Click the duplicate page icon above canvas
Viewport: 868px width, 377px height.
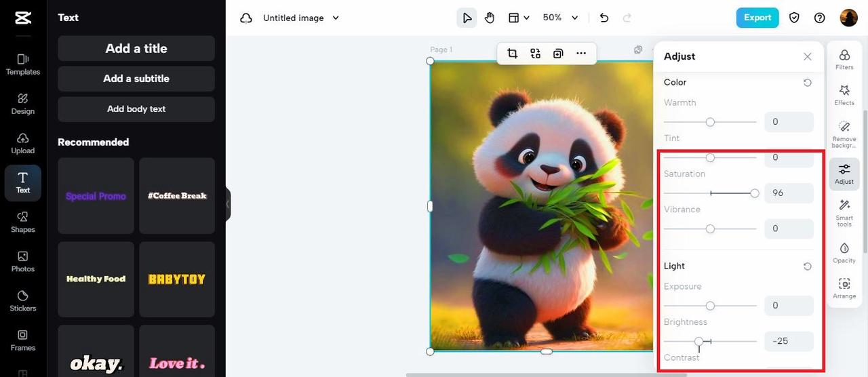click(x=638, y=50)
